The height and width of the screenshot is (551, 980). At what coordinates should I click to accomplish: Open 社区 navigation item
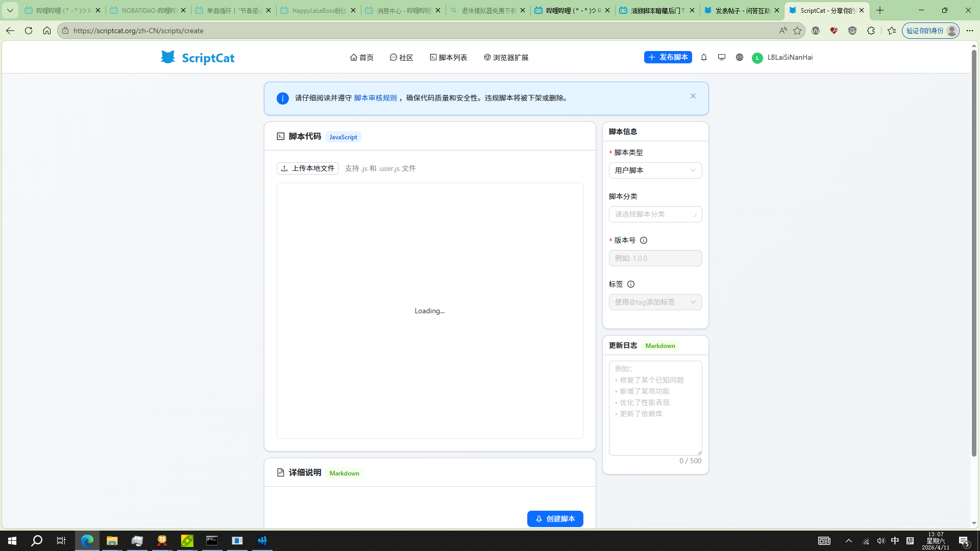402,58
